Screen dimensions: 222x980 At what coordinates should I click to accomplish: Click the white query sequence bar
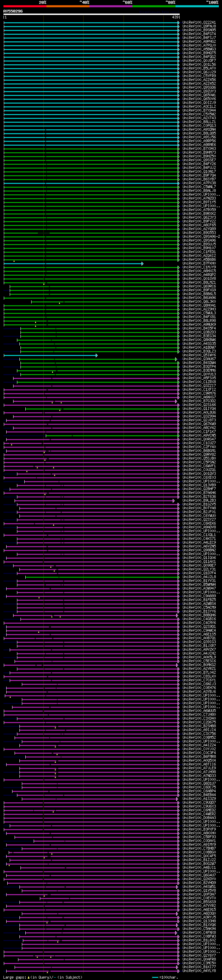pyautogui.click(x=92, y=14)
